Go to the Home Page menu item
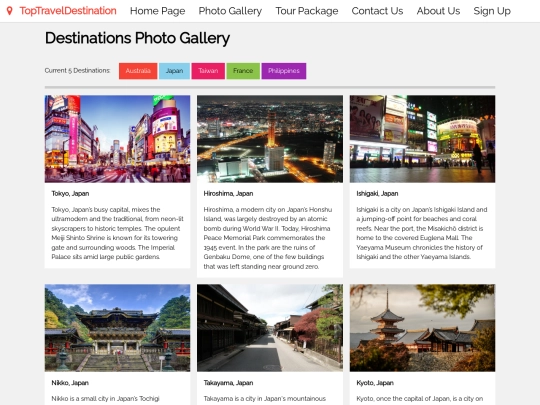Viewport: 540px width, 405px height. (157, 11)
